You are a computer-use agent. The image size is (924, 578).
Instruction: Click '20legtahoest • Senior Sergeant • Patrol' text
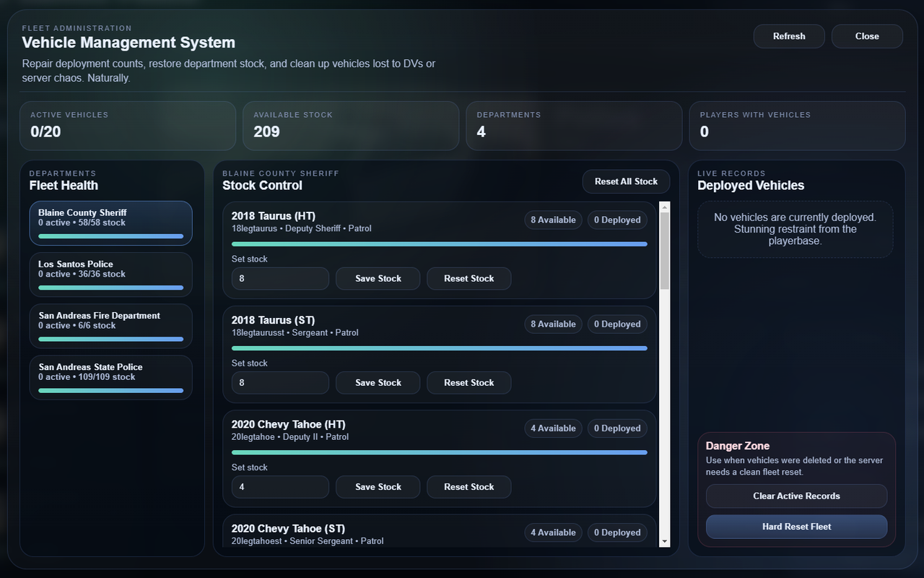[308, 540]
